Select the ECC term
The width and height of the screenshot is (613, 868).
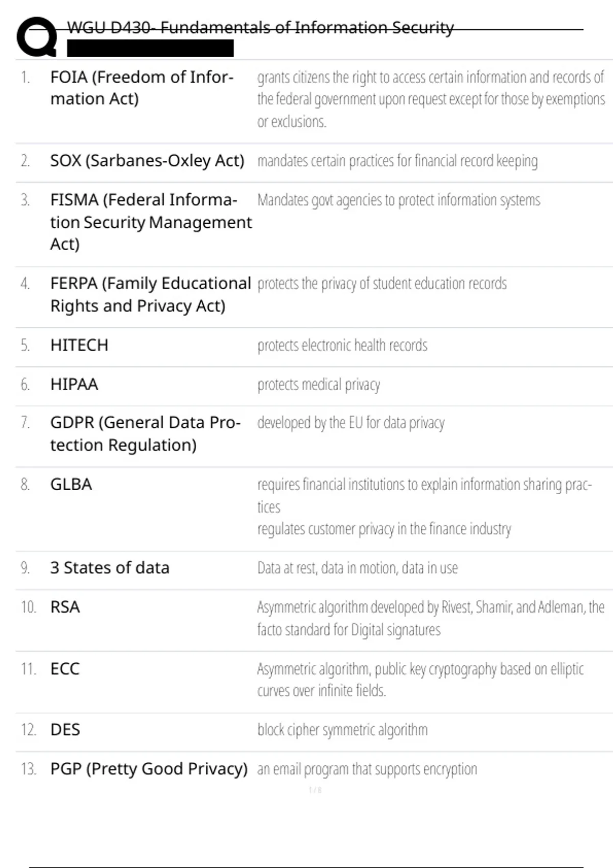coord(65,669)
